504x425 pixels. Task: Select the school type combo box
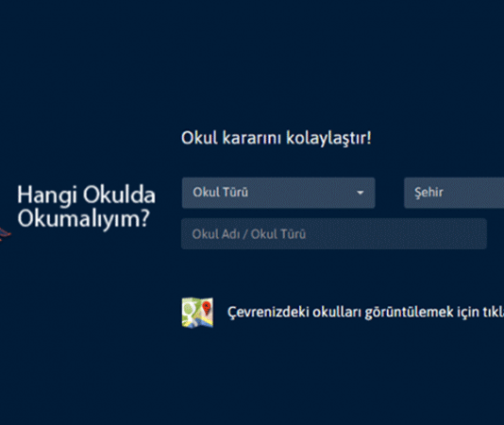(278, 193)
